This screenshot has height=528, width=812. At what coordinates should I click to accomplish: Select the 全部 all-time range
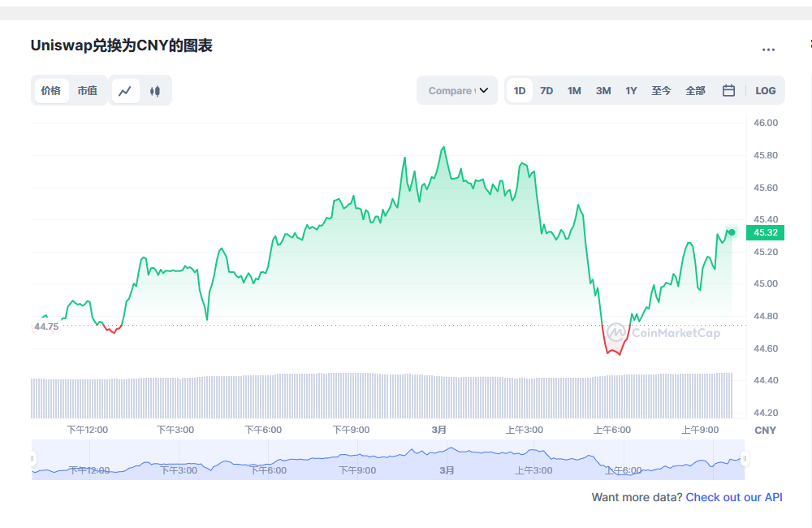(696, 91)
